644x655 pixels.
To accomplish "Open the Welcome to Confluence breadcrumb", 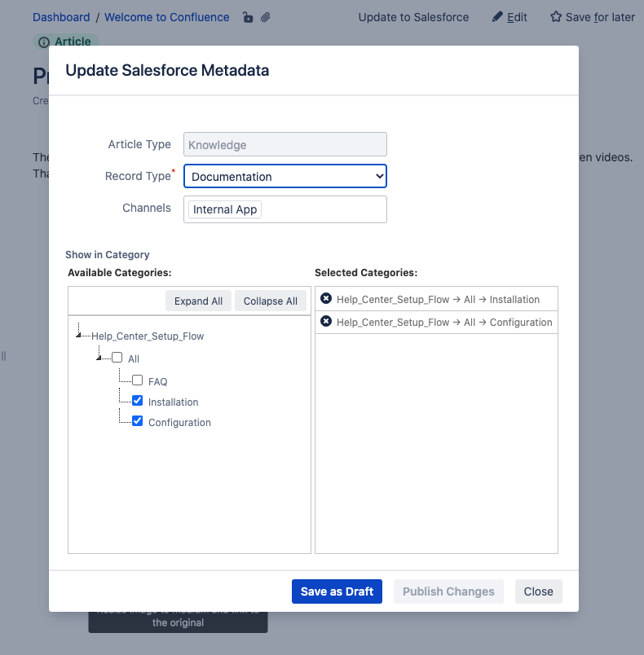I will click(x=167, y=17).
